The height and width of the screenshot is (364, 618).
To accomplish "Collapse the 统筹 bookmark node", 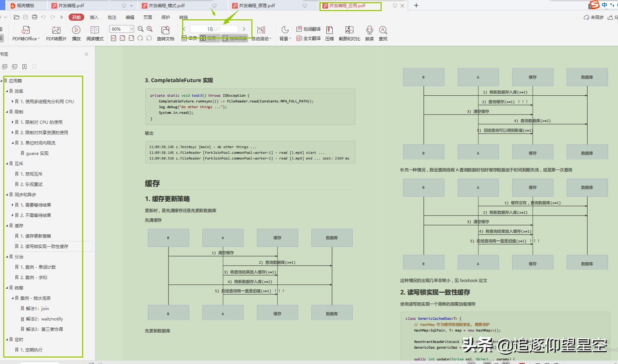I will pyautogui.click(x=7, y=288).
